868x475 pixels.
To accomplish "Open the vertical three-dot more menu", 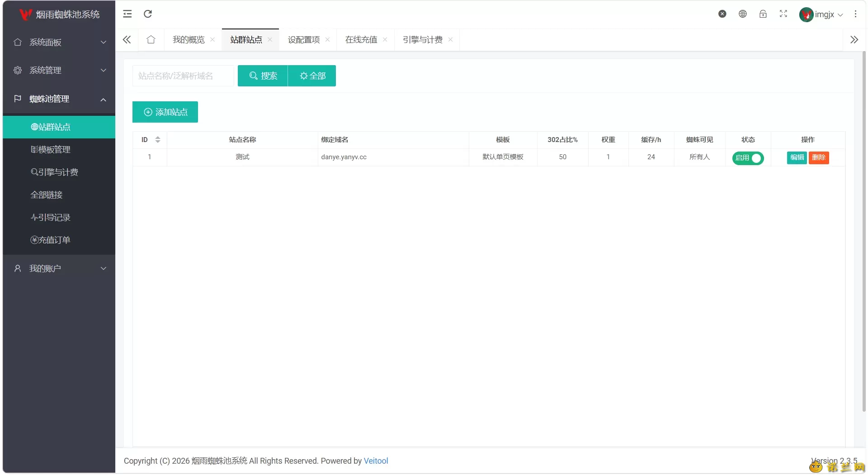I will pyautogui.click(x=855, y=14).
